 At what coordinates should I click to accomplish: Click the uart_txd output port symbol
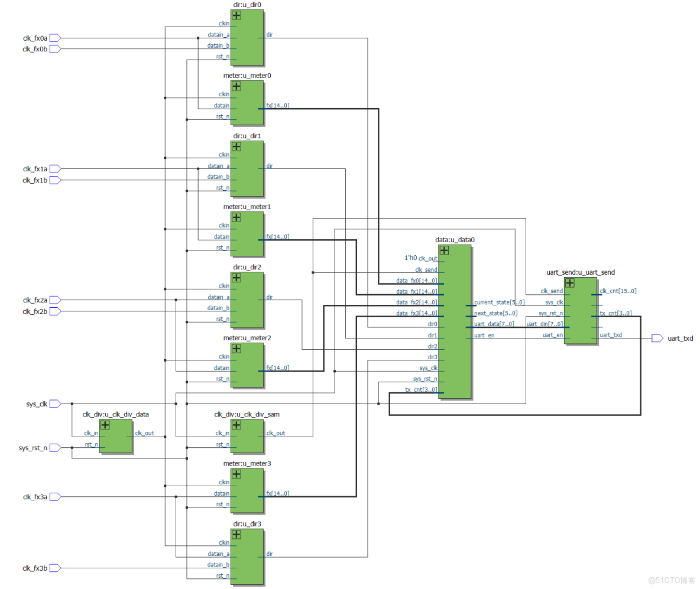click(657, 339)
